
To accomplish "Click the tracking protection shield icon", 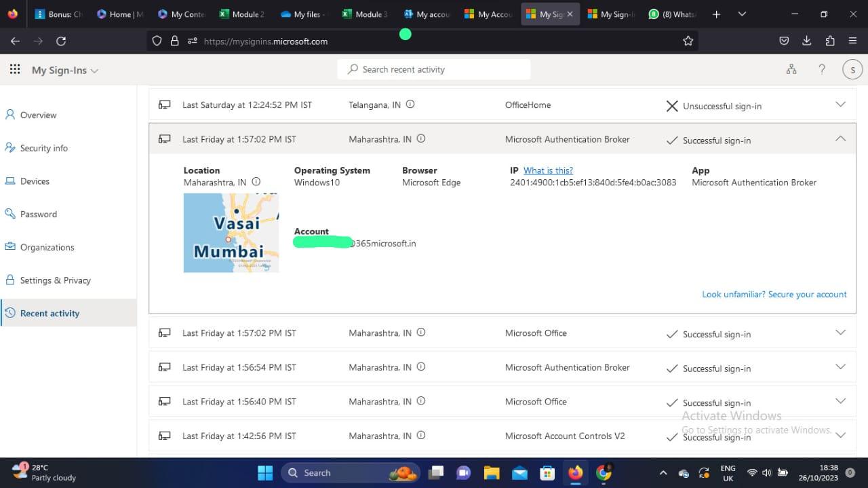I will (x=157, y=41).
